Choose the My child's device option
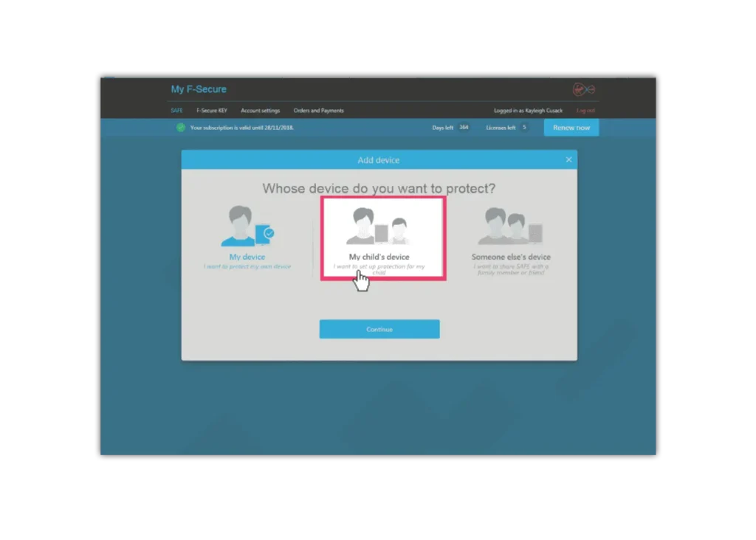Screen dimensions: 756x540 click(383, 238)
